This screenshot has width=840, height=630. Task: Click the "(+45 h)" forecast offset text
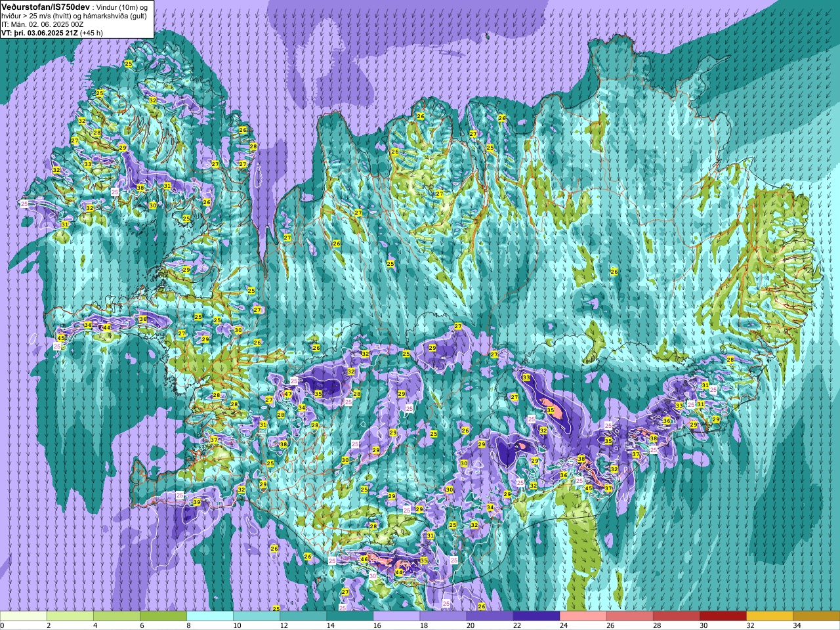pyautogui.click(x=91, y=32)
